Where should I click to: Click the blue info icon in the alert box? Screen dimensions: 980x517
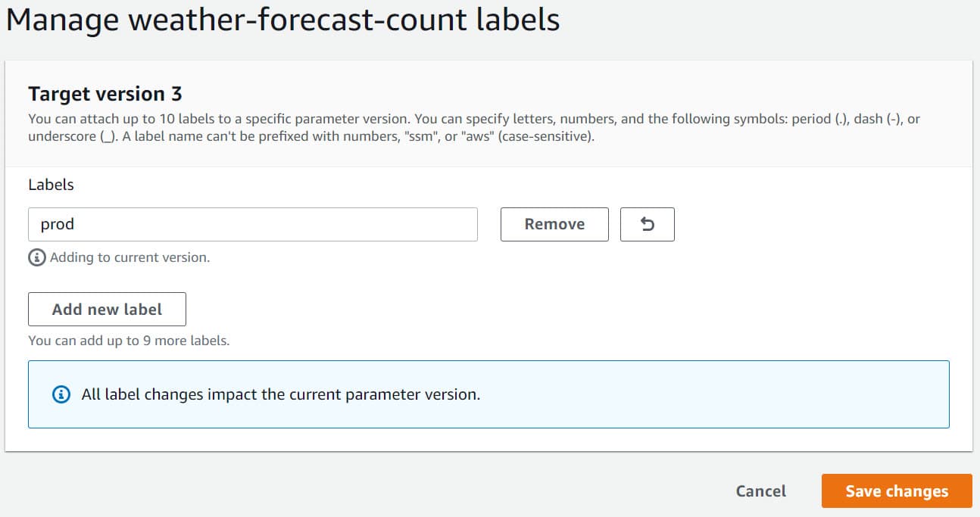[61, 394]
